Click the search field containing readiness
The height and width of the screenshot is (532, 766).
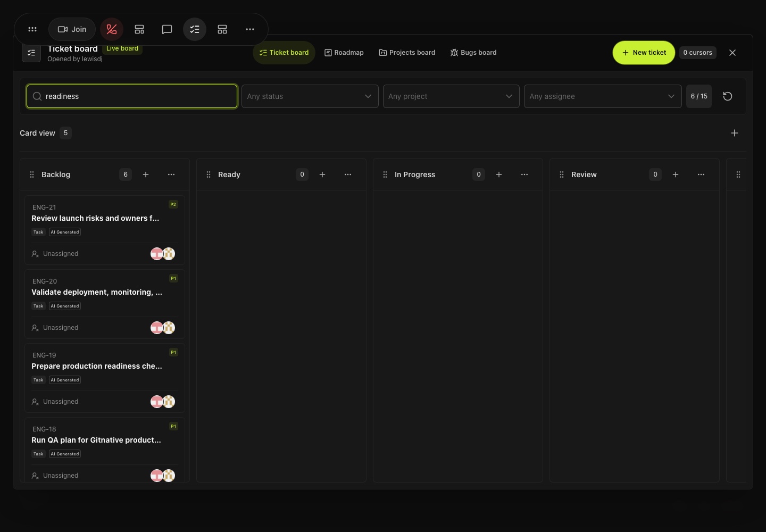coord(132,96)
